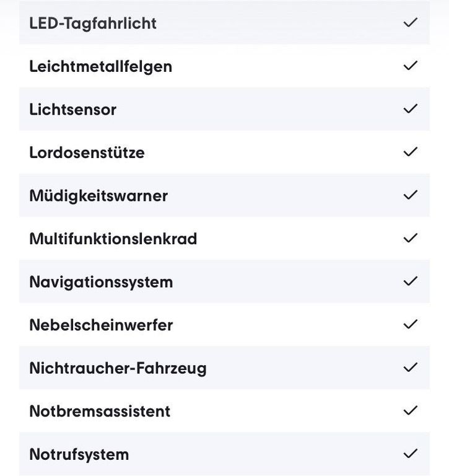The height and width of the screenshot is (476, 449).
Task: Click the checkmark beside Leichtmetallfelgen
Action: [410, 66]
